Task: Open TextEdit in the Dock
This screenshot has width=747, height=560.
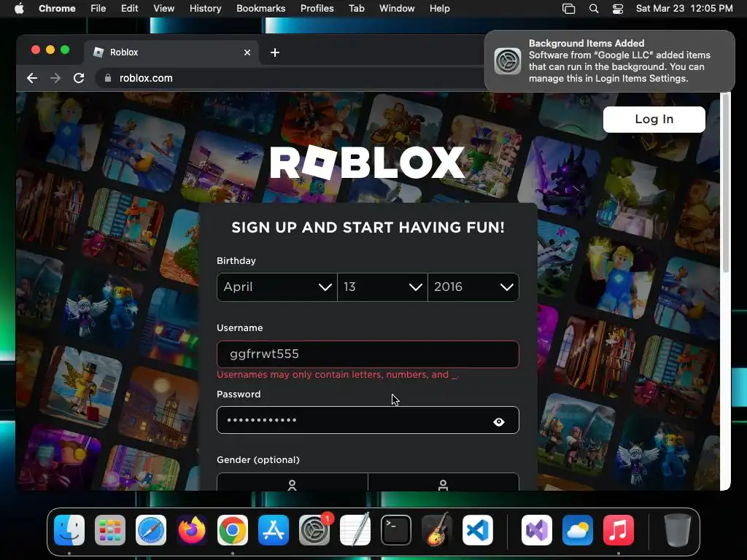Action: 355,530
